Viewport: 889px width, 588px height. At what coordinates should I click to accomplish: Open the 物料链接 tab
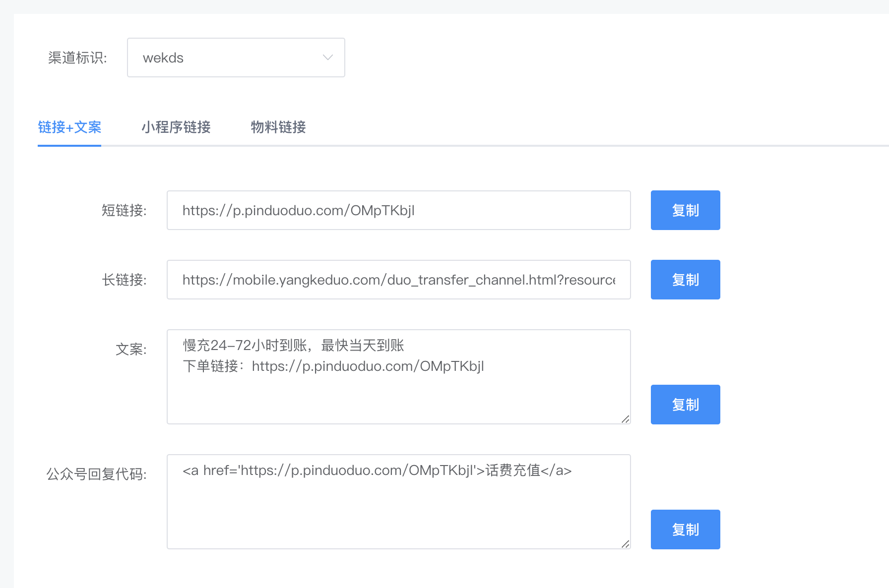click(278, 127)
